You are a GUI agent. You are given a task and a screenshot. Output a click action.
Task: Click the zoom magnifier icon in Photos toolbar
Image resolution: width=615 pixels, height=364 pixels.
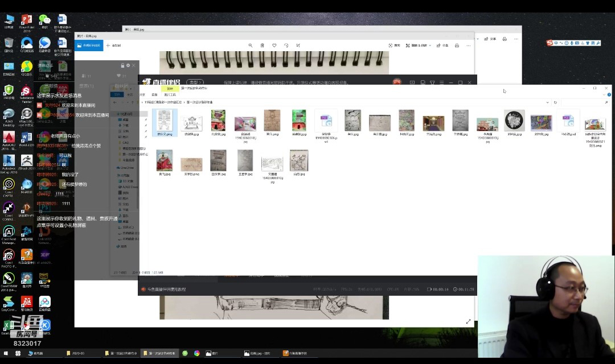(250, 45)
